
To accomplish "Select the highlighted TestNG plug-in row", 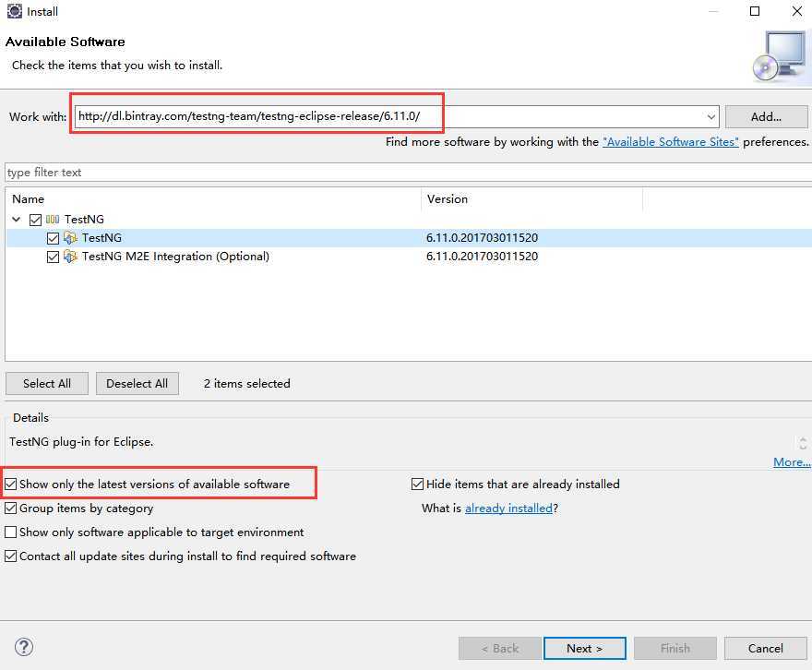I will (409, 238).
